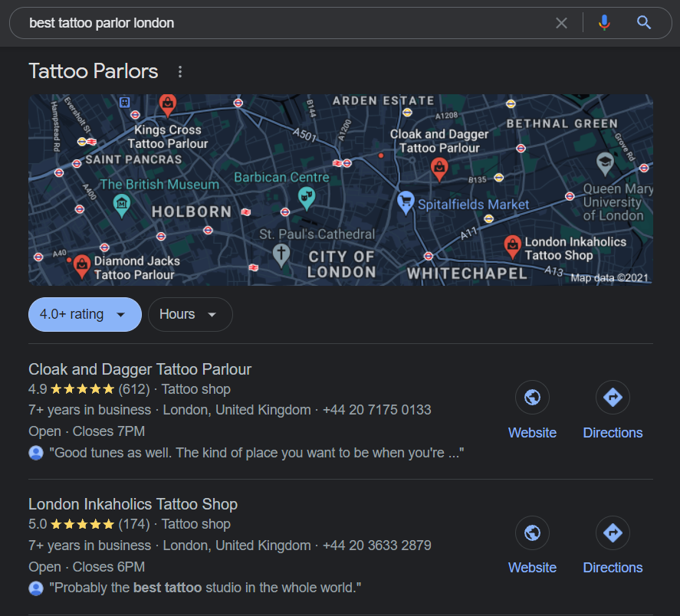Open the 4.0+ rating filter dropdown
Image resolution: width=680 pixels, height=616 pixels.
click(85, 314)
